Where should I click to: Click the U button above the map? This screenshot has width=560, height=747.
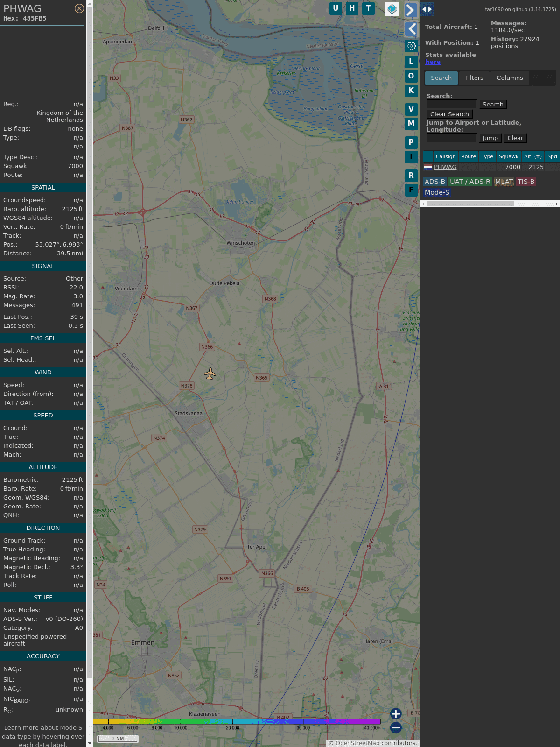[336, 8]
